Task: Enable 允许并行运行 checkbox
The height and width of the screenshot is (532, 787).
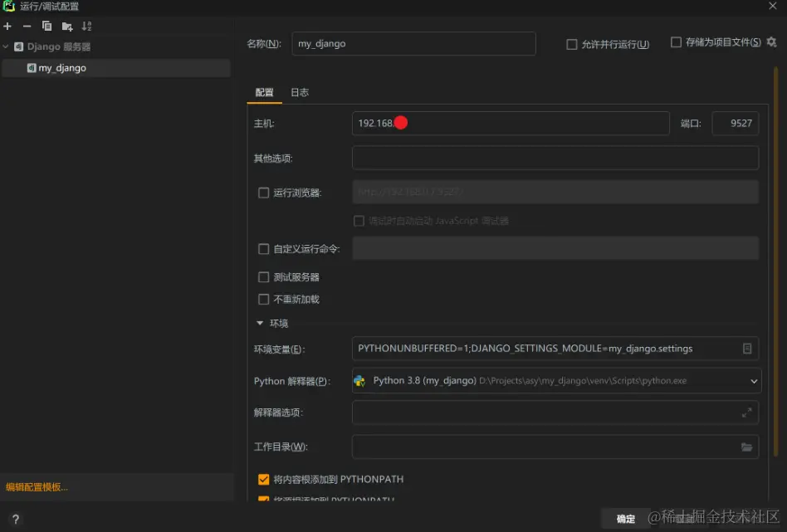Action: (572, 45)
